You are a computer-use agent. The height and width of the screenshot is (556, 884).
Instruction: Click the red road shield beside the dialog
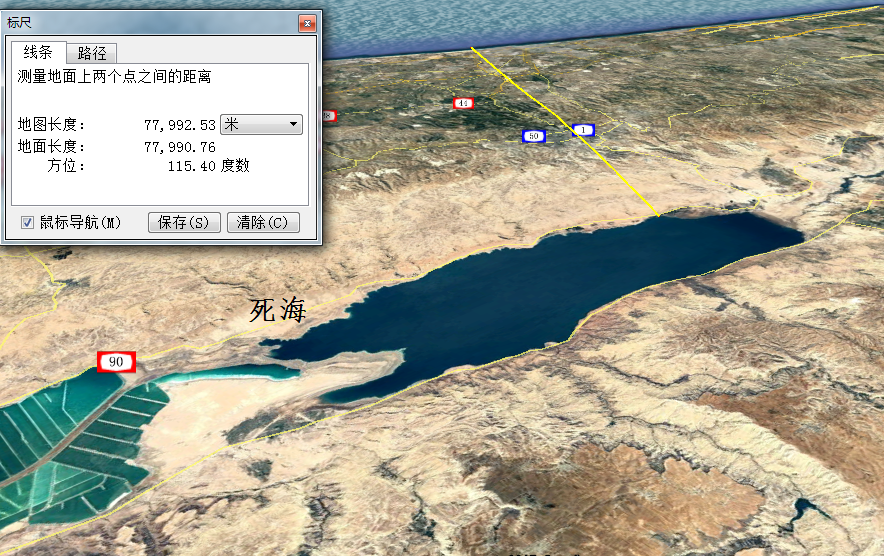[x=329, y=116]
